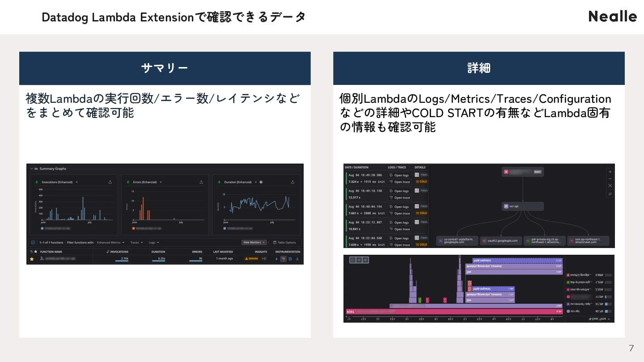Image resolution: width=644 pixels, height=362 pixels.
Task: Toggle the sidebar panel icon left of function count
Action: [33, 242]
